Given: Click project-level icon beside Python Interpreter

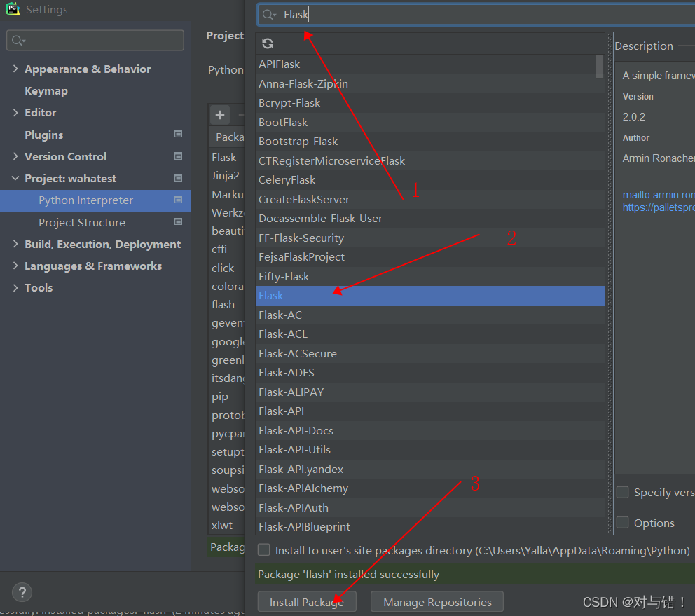Looking at the screenshot, I should click(178, 200).
